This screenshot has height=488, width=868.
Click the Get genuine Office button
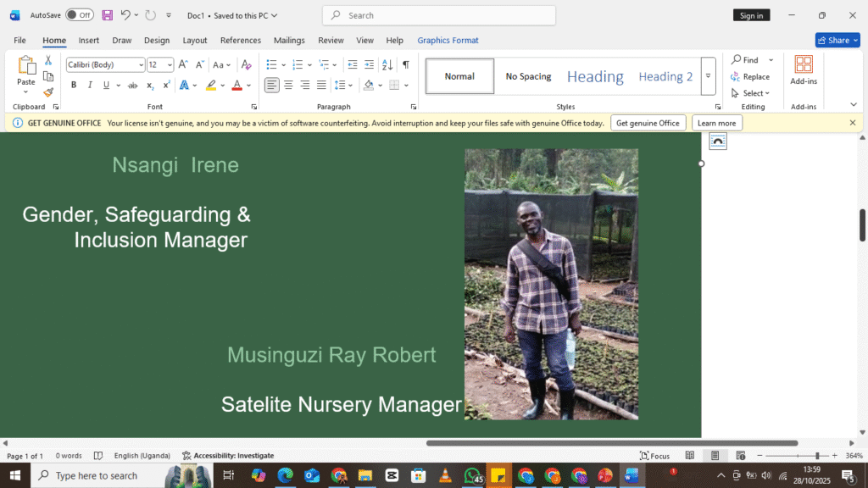coord(648,123)
